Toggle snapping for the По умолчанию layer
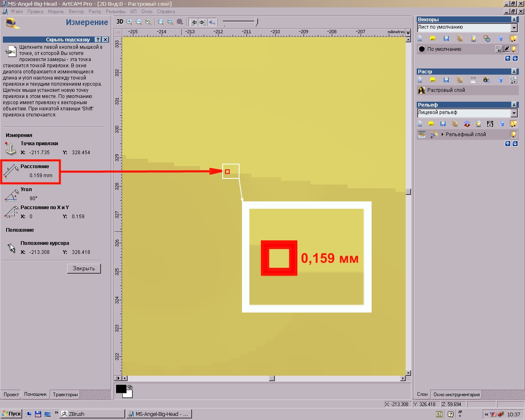525x420 pixels. pyautogui.click(x=506, y=49)
